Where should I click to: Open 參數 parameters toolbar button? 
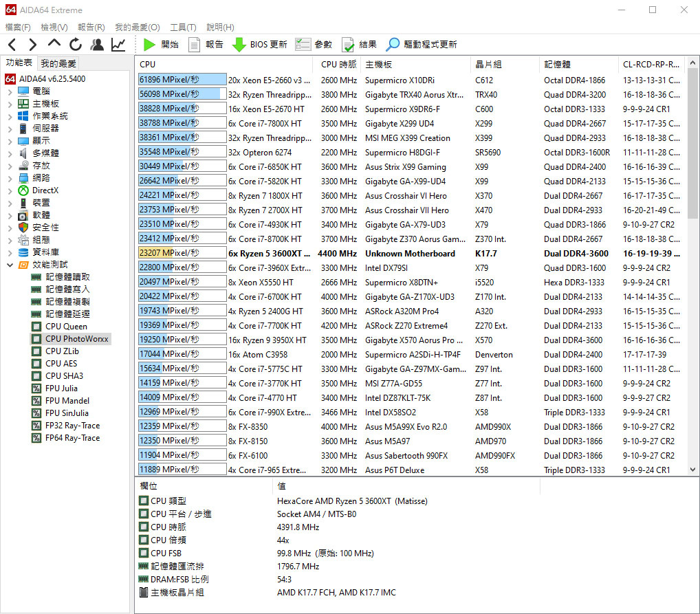[314, 45]
